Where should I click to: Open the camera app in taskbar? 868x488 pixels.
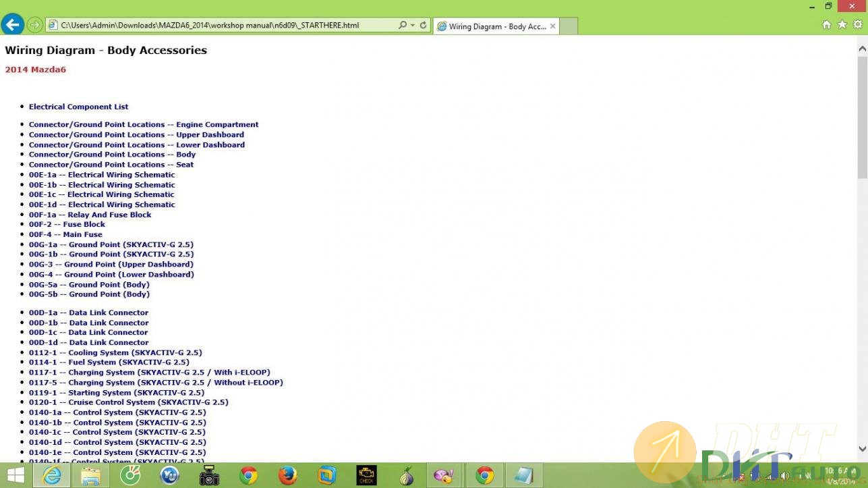209,475
